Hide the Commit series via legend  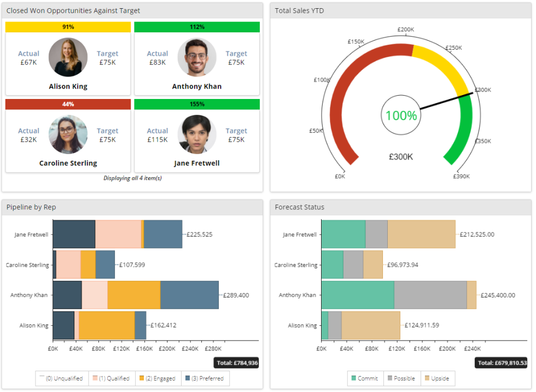[365, 378]
